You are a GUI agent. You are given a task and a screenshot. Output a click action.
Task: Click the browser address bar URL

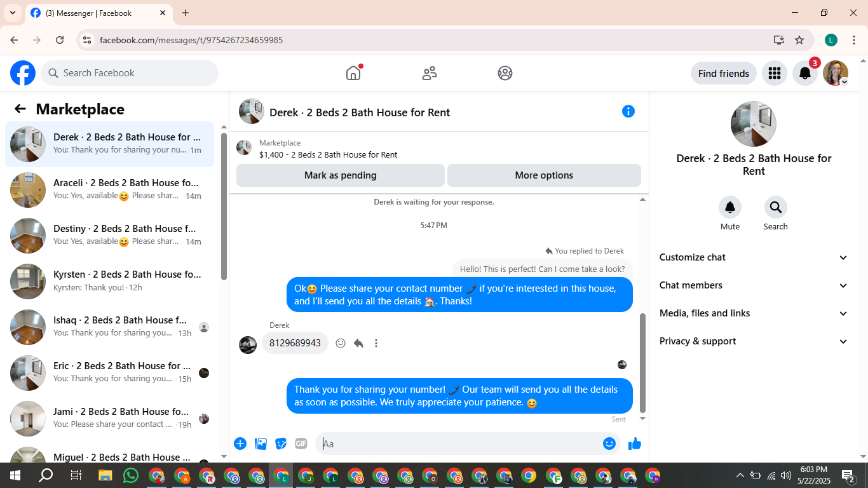coord(191,40)
